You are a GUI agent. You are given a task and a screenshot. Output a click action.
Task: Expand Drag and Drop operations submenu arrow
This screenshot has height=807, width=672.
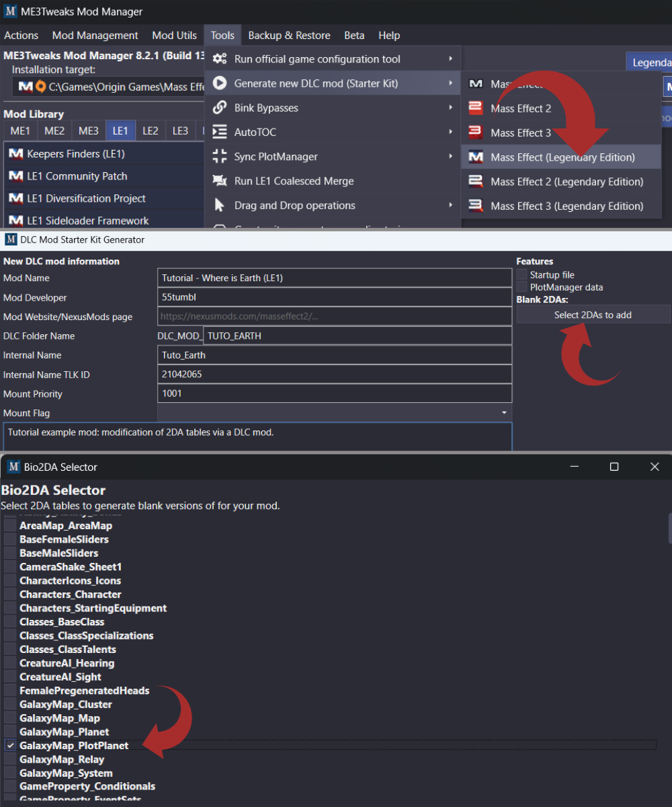451,205
